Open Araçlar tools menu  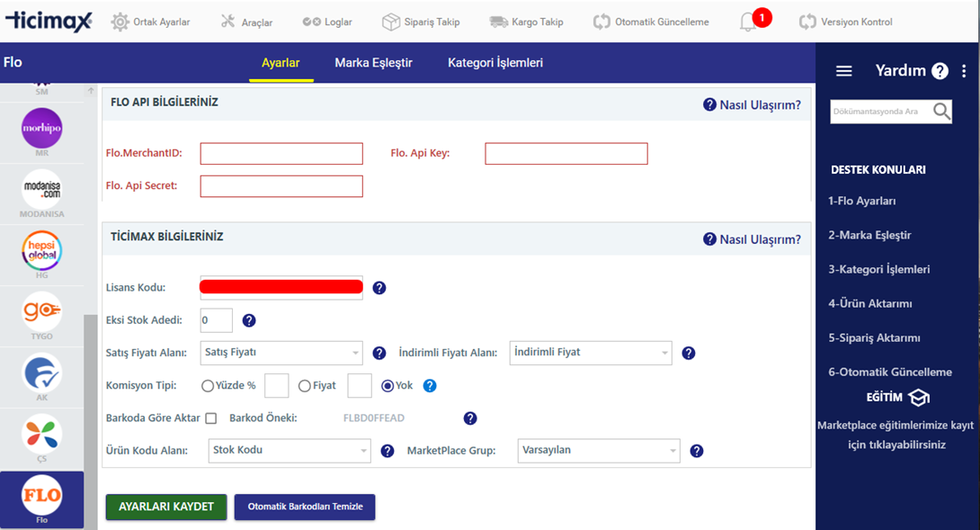[246, 22]
